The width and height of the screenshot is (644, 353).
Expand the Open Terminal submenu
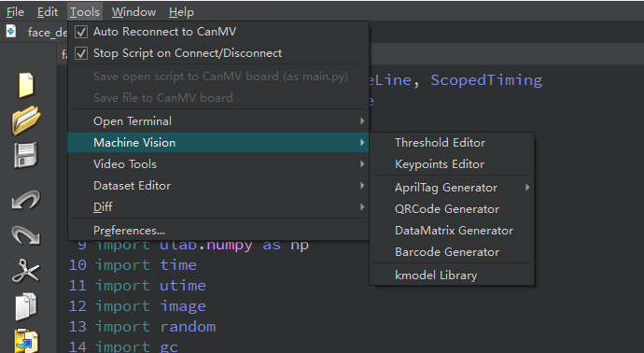tap(218, 121)
